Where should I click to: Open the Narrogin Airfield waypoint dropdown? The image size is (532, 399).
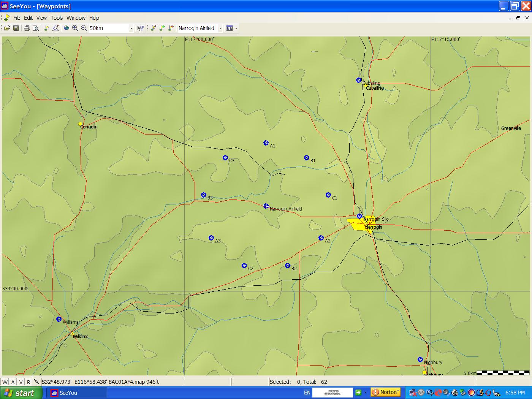[220, 28]
